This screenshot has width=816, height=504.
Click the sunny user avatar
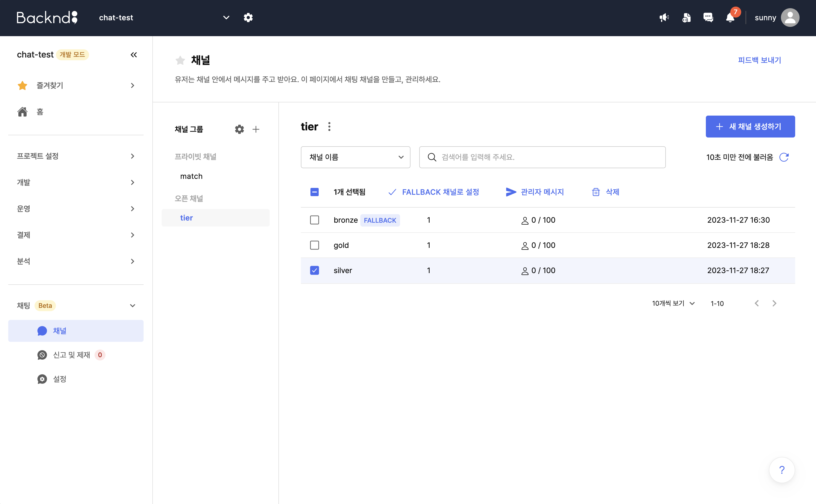click(x=790, y=17)
